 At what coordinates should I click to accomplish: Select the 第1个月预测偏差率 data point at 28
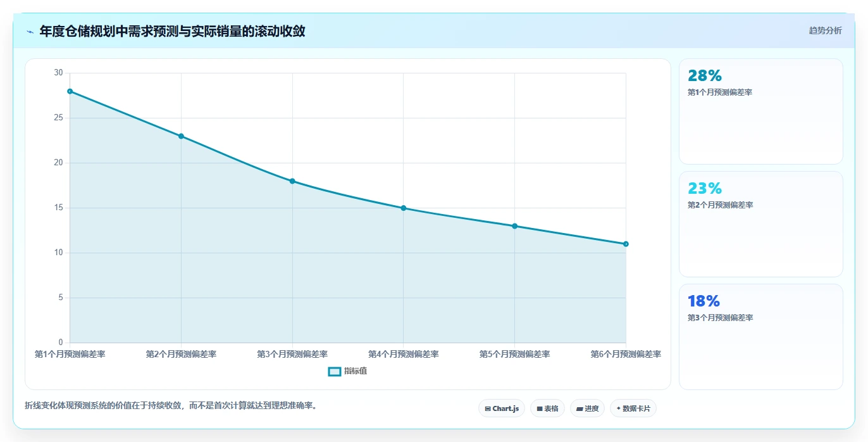pos(70,91)
